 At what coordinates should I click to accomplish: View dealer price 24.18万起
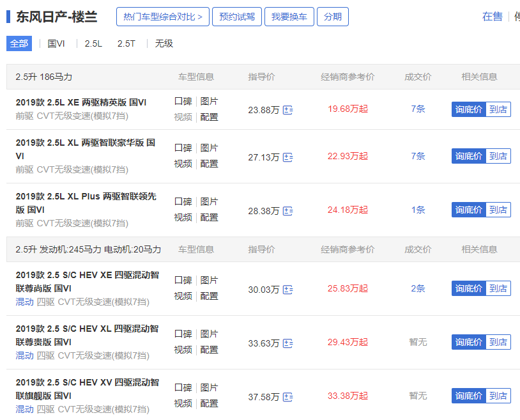coord(348,210)
